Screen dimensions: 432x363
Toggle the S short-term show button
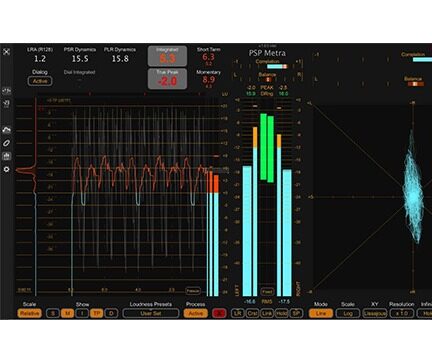(53, 313)
